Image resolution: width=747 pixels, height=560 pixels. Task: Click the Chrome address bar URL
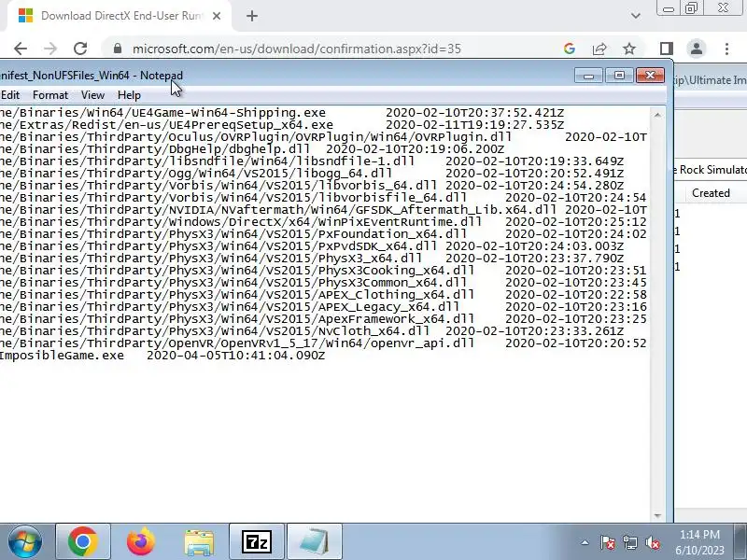point(296,49)
